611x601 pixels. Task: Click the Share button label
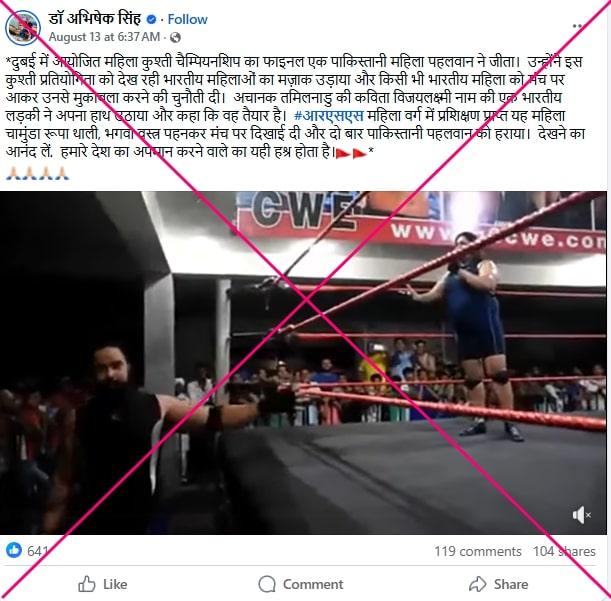(511, 584)
